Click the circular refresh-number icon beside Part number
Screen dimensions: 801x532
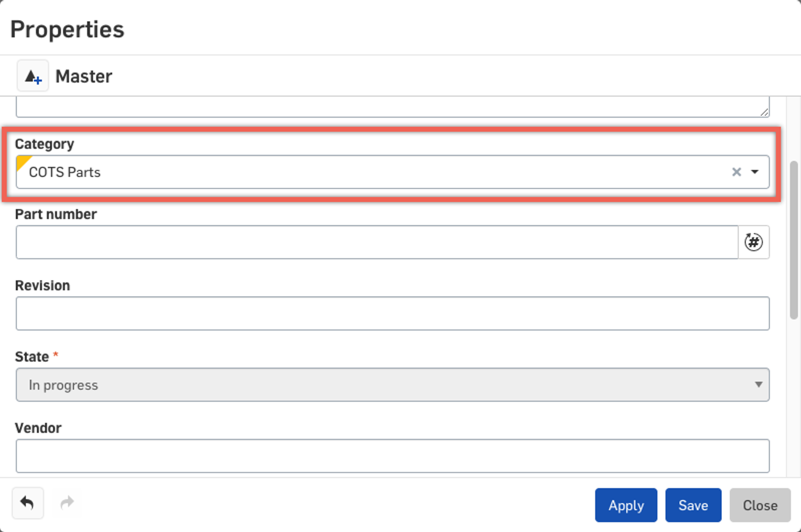click(x=753, y=242)
